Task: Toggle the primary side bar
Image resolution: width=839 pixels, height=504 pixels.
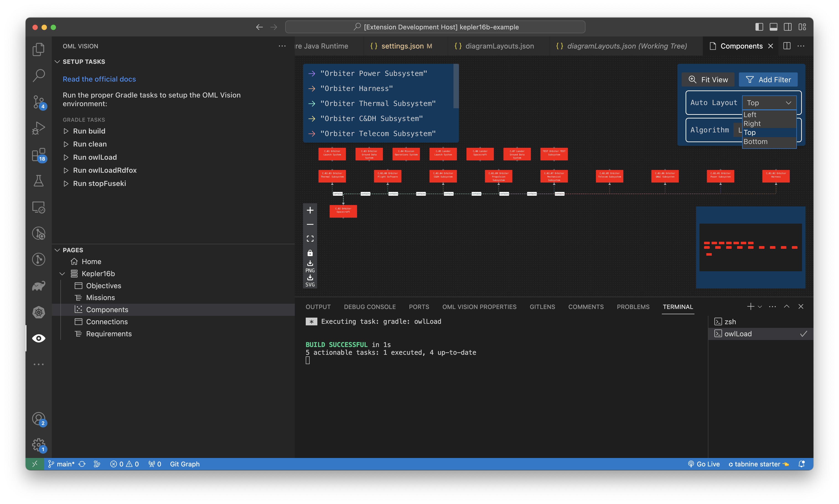Action: pyautogui.click(x=759, y=27)
